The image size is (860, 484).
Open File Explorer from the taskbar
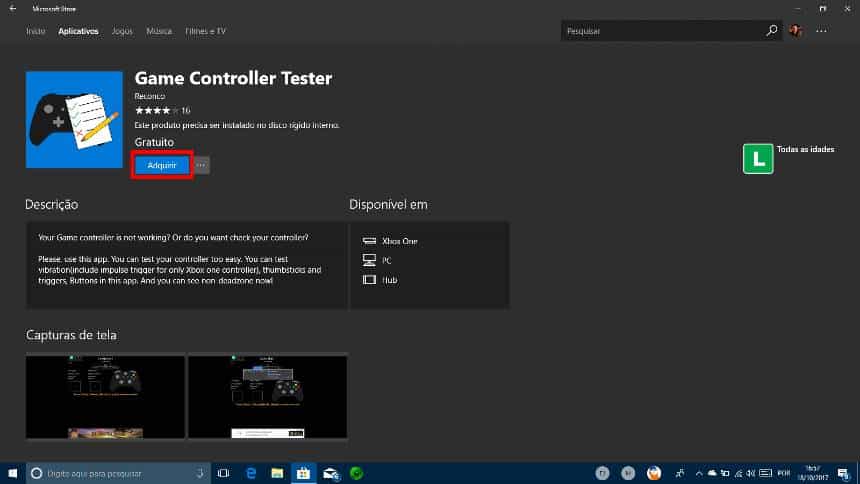[277, 473]
